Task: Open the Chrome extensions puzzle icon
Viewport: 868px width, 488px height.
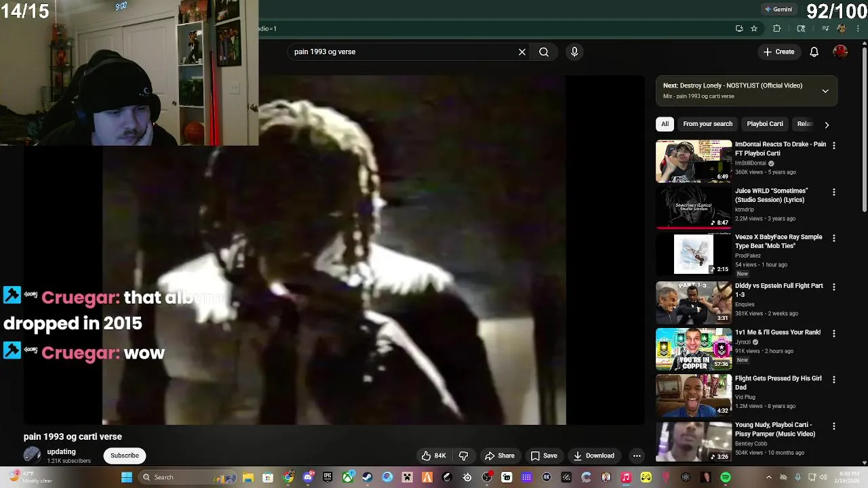Action: 777,28
